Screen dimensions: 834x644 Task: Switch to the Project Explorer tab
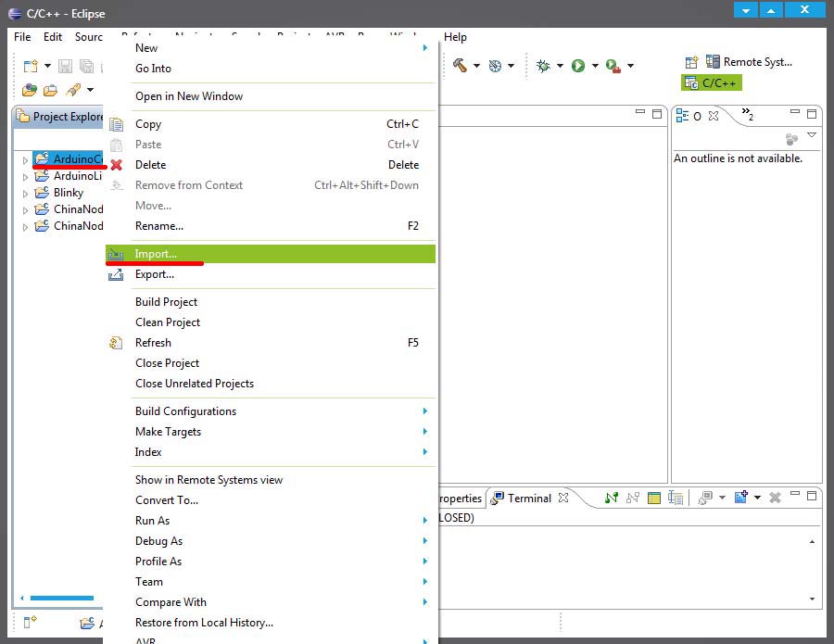pos(58,117)
